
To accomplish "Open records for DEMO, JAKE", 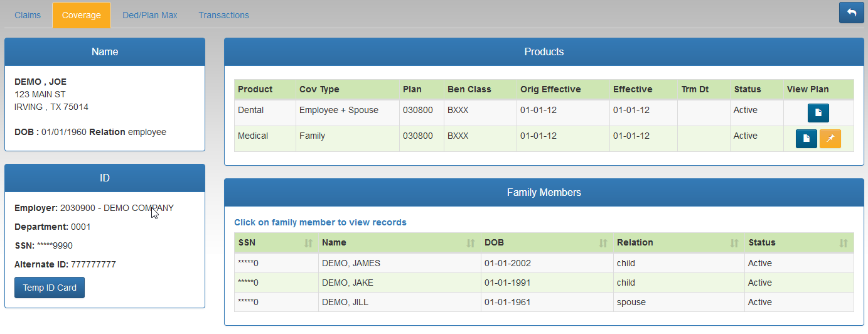I will [x=544, y=283].
